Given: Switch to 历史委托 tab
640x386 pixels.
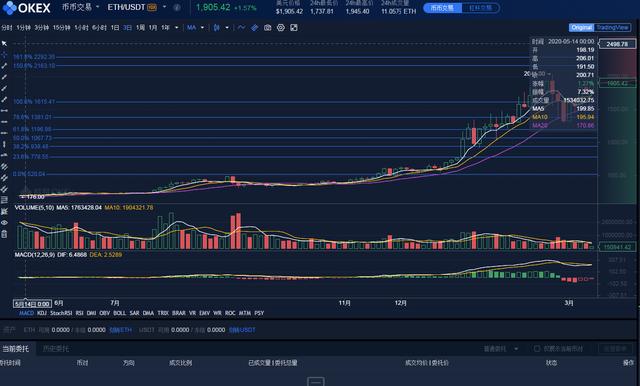Looking at the screenshot, I should coord(56,348).
